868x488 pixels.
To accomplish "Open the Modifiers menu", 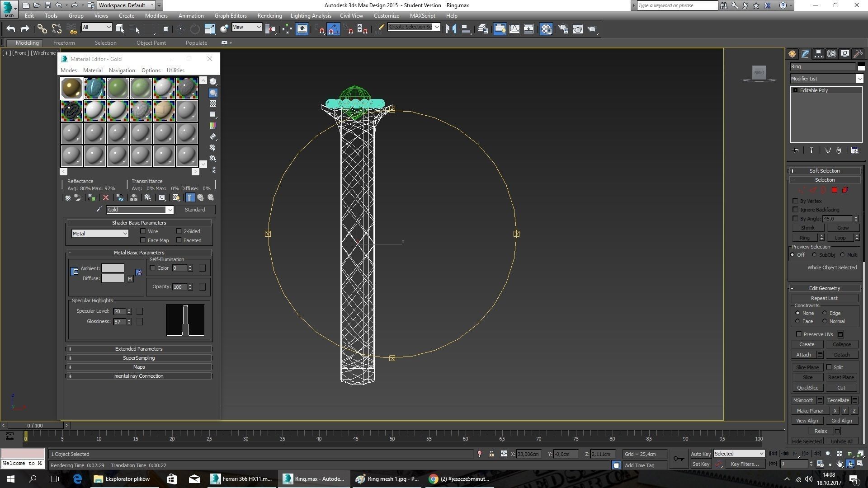I will (156, 15).
